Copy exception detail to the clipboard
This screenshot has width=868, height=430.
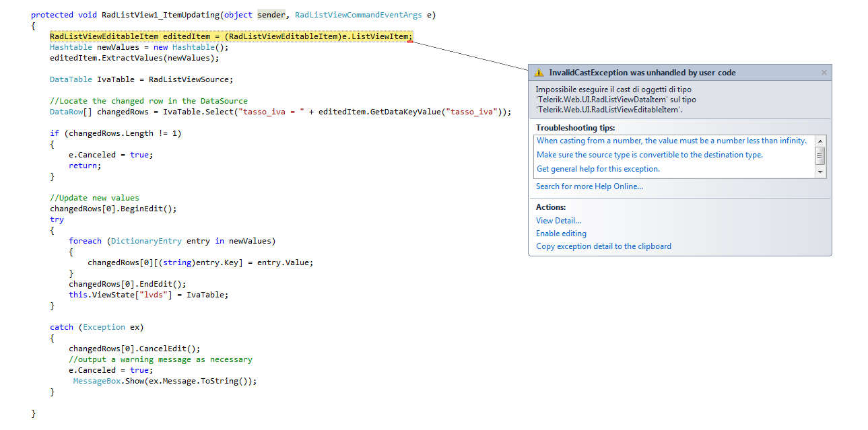point(603,246)
